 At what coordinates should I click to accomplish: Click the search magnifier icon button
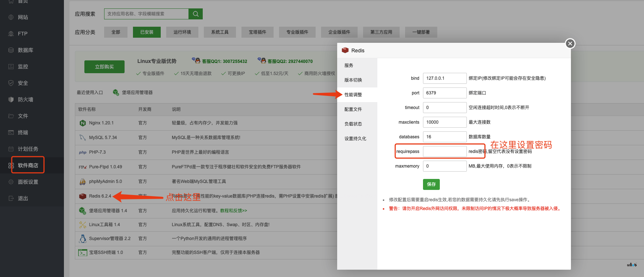pos(195,14)
